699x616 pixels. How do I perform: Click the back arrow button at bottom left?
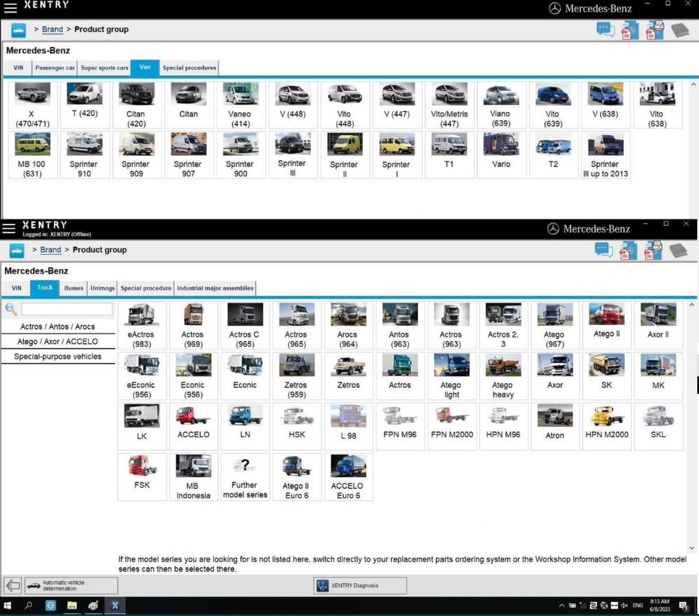[x=13, y=585]
